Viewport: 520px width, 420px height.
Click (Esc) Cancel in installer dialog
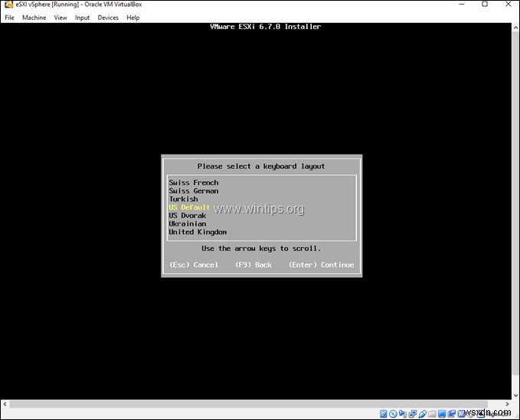[x=194, y=265]
